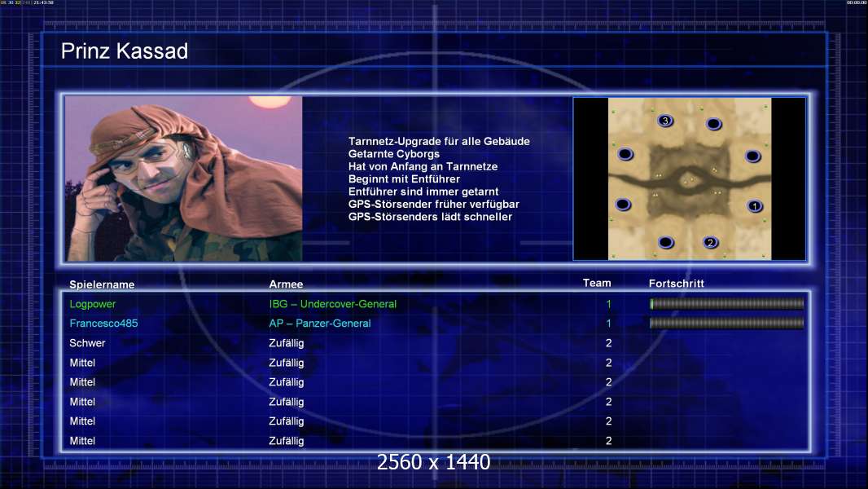Click Tarnnetz-Upgrade für alle Gebäude line
Image resolution: width=868 pixels, height=489 pixels.
click(439, 141)
